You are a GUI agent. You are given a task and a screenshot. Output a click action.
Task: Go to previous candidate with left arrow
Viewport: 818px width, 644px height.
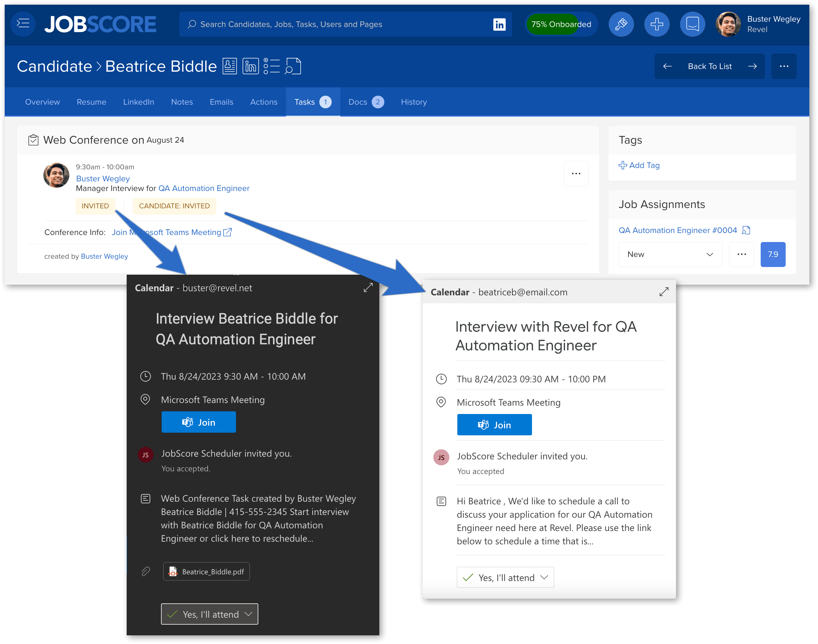(668, 66)
